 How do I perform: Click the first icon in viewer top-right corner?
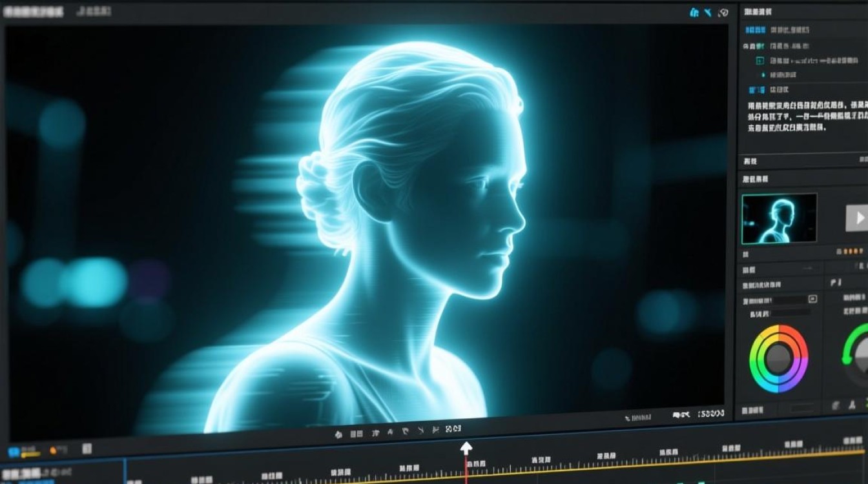(x=695, y=12)
